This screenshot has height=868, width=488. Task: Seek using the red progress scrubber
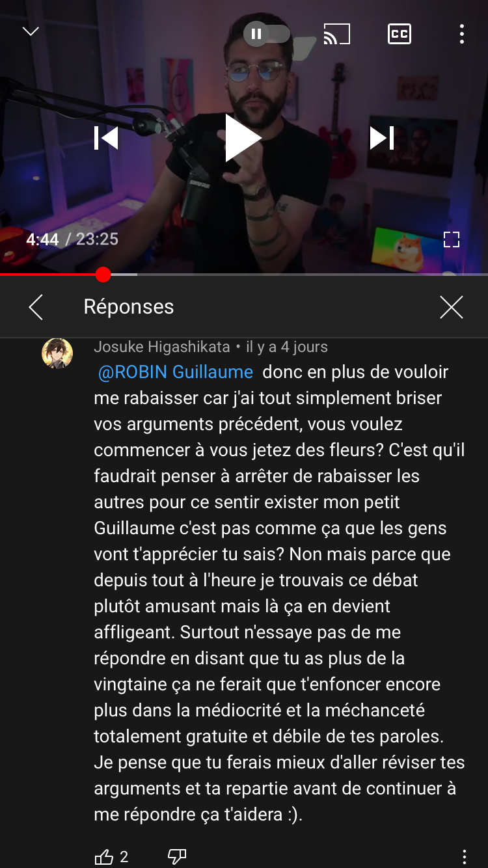[x=103, y=275]
